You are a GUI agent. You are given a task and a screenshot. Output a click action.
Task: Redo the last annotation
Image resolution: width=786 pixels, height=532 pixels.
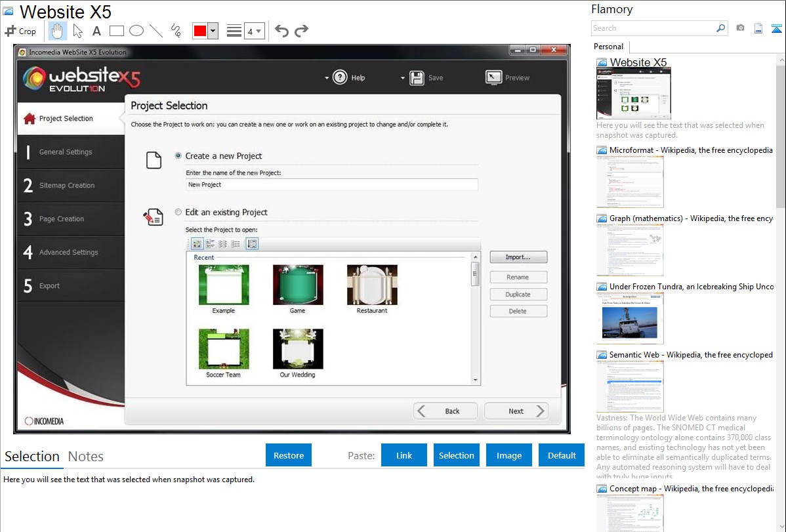pyautogui.click(x=301, y=31)
